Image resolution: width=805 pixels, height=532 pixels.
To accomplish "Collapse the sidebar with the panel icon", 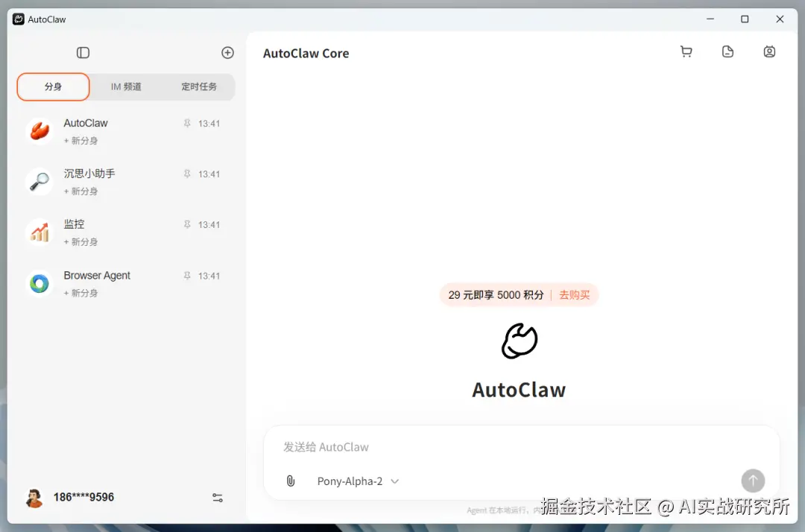I will pyautogui.click(x=83, y=53).
